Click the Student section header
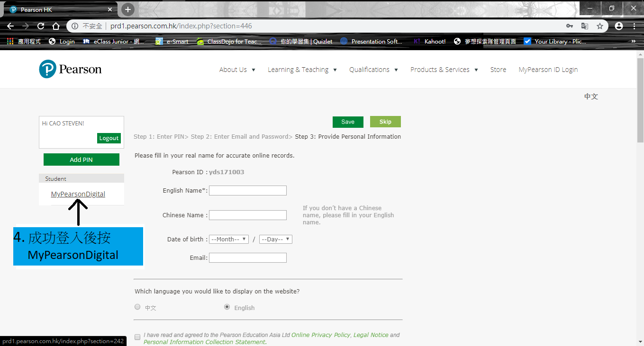Image resolution: width=644 pixels, height=346 pixels. pos(82,178)
